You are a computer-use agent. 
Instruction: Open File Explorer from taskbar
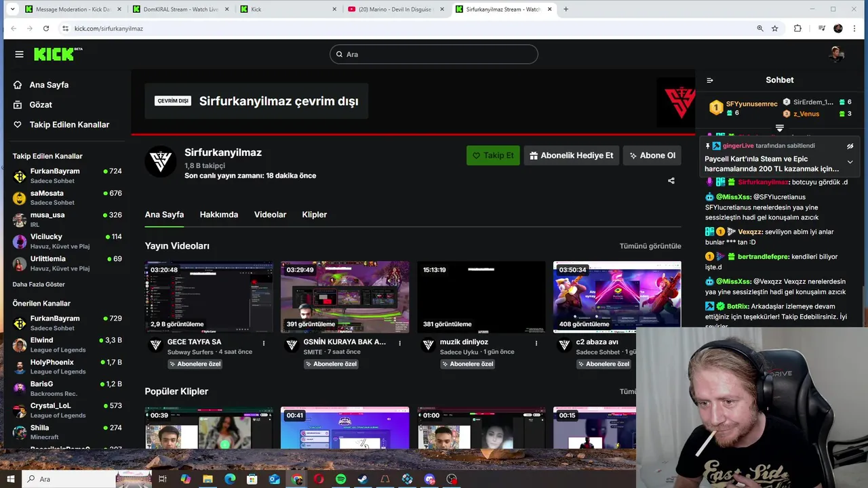coord(208,479)
